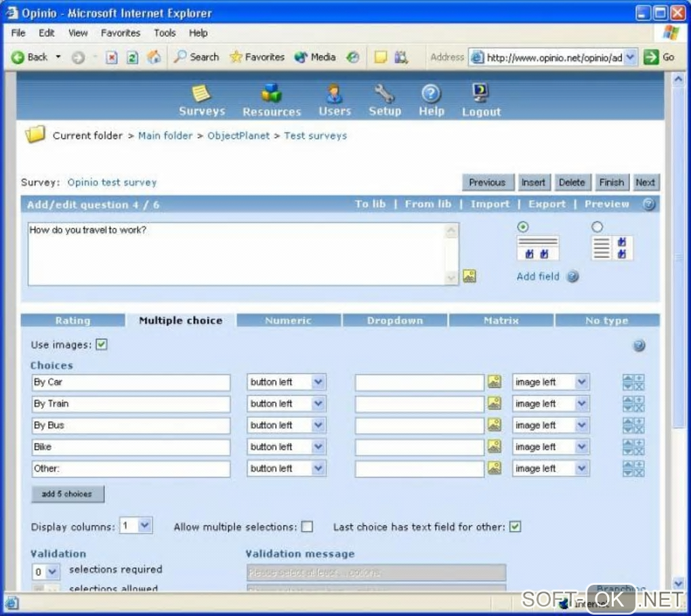Choose image for the Other: choice
Screen dimensions: 691x616
tap(495, 468)
